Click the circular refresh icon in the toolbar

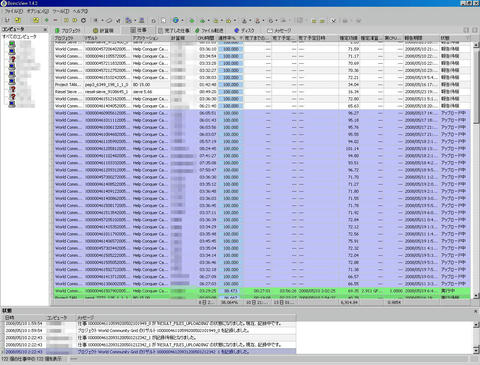(x=83, y=20)
